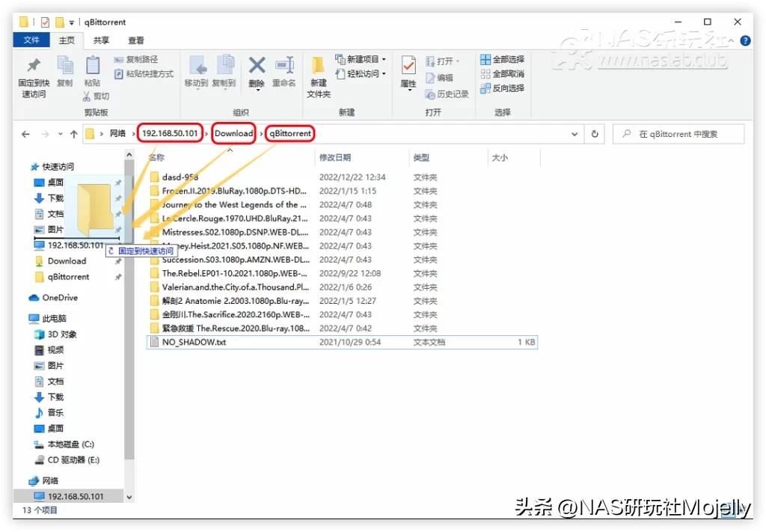Navigate back using the left arrow button

(x=25, y=133)
